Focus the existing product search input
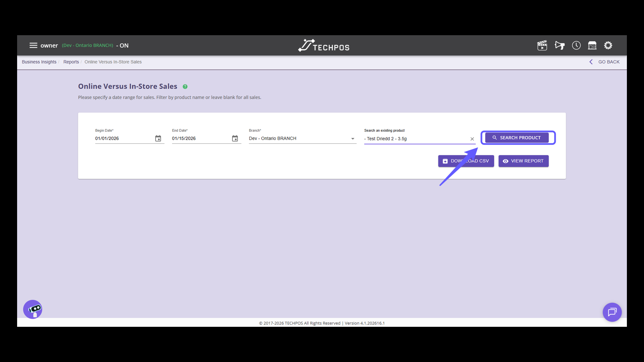644x362 pixels. click(x=416, y=139)
